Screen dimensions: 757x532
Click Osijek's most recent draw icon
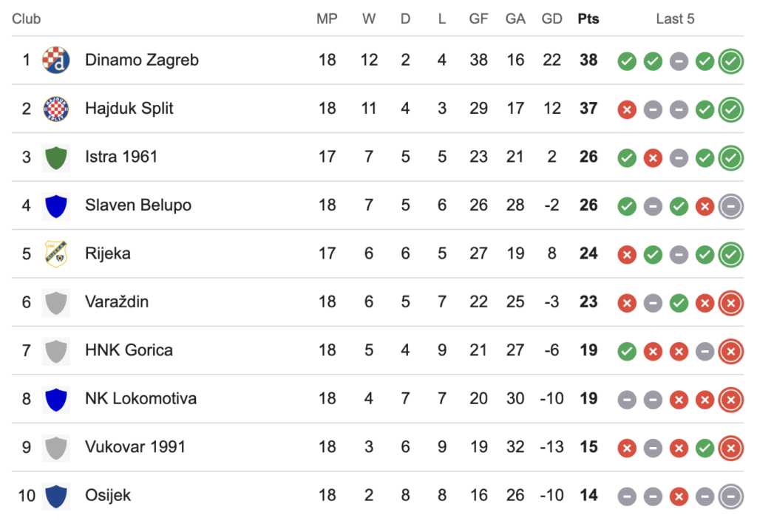click(731, 496)
